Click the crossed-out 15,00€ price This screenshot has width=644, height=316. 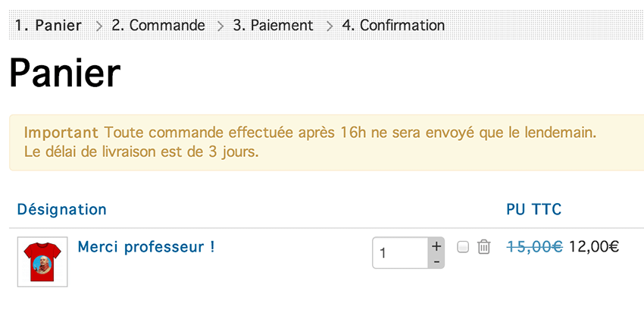534,247
